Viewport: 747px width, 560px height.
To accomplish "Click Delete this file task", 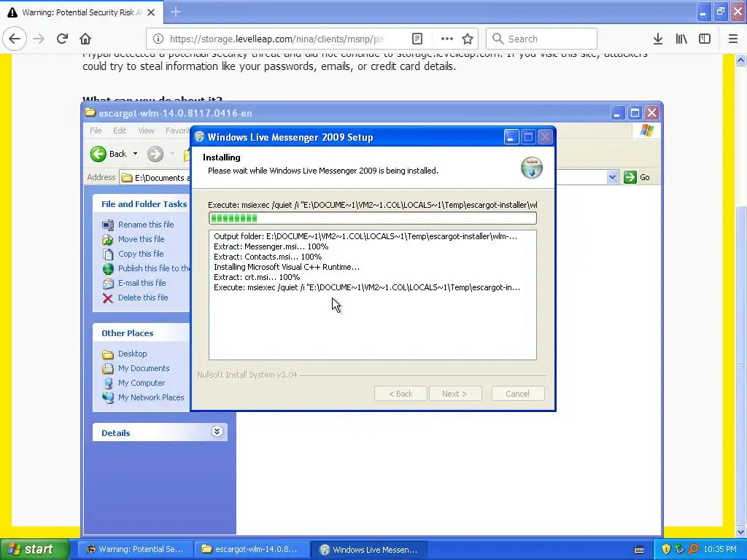I will (x=143, y=297).
